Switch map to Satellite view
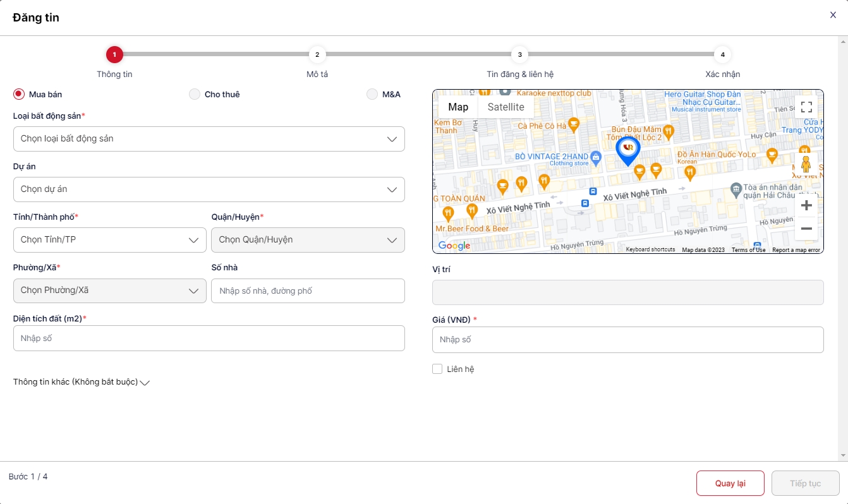 506,107
